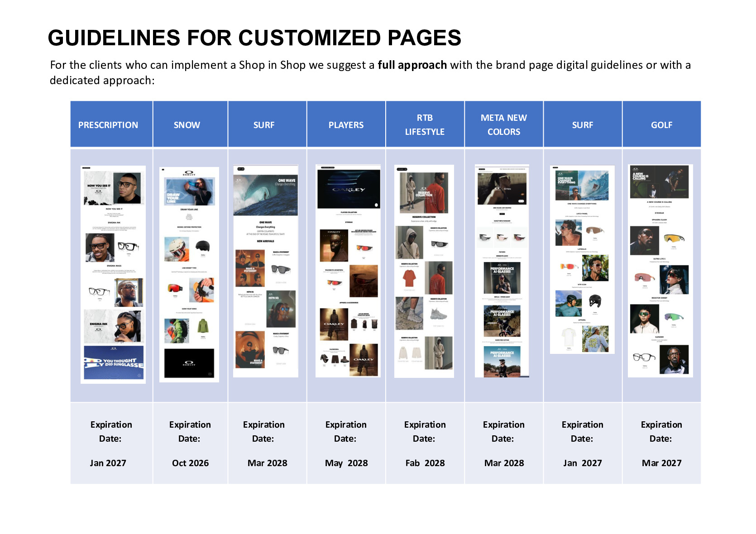Open the Surf preview with the big wave hero
The height and width of the screenshot is (534, 756).
266,271
